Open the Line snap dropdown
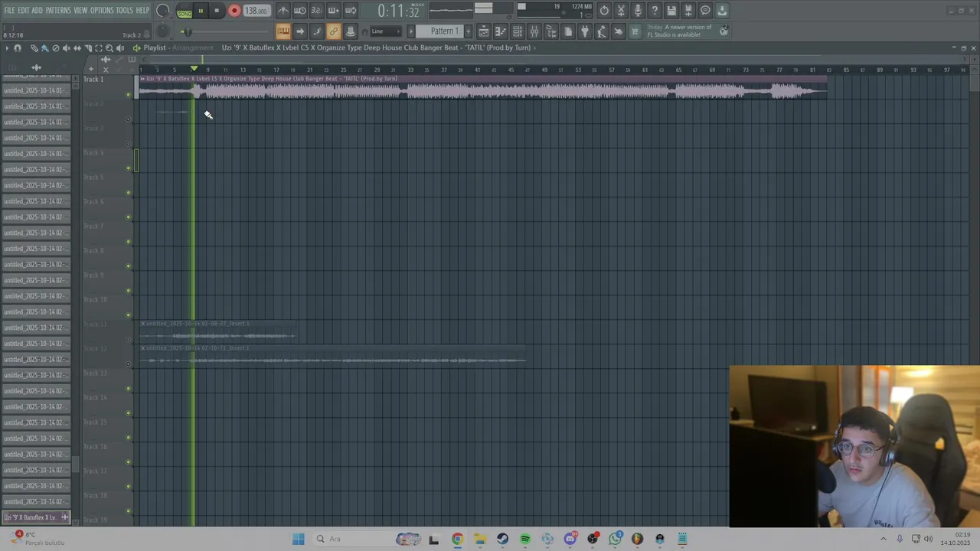 pos(387,31)
